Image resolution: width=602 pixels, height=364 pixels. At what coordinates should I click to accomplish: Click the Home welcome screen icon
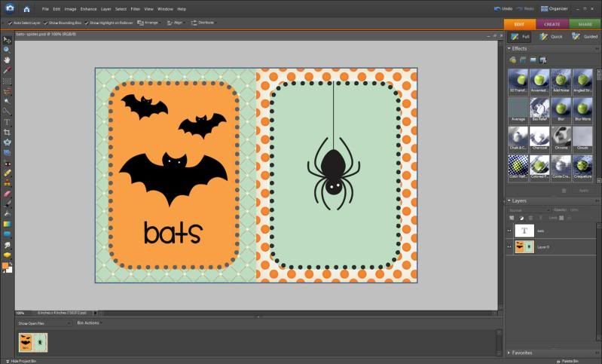[x=26, y=9]
